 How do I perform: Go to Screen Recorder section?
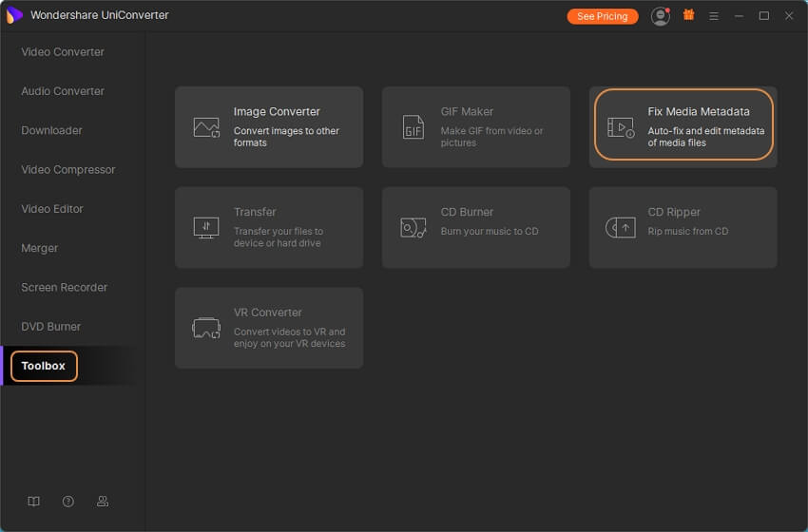[x=65, y=287]
